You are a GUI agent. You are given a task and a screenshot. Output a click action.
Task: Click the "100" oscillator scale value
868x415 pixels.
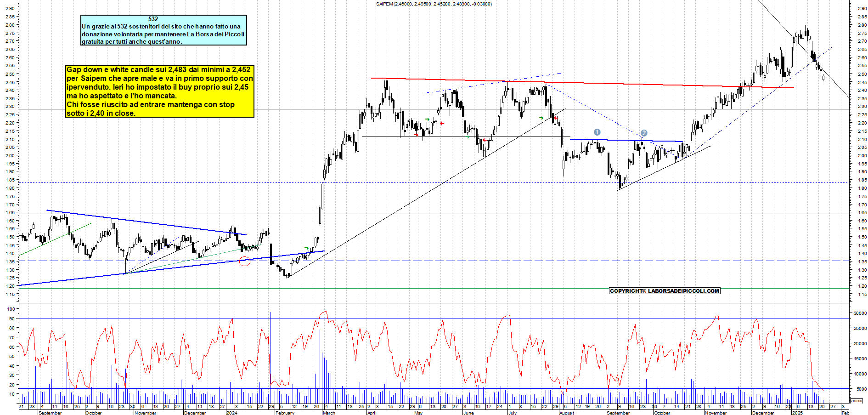tap(11, 309)
